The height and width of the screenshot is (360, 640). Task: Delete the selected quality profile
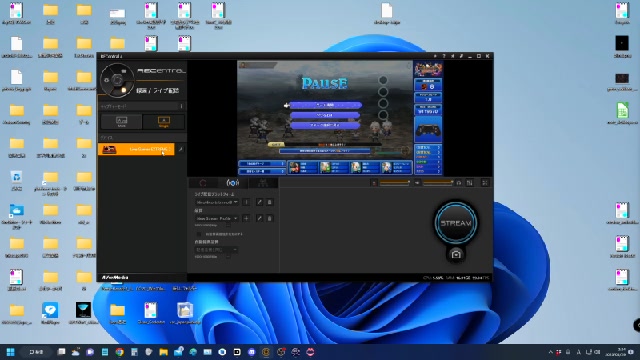point(269,218)
